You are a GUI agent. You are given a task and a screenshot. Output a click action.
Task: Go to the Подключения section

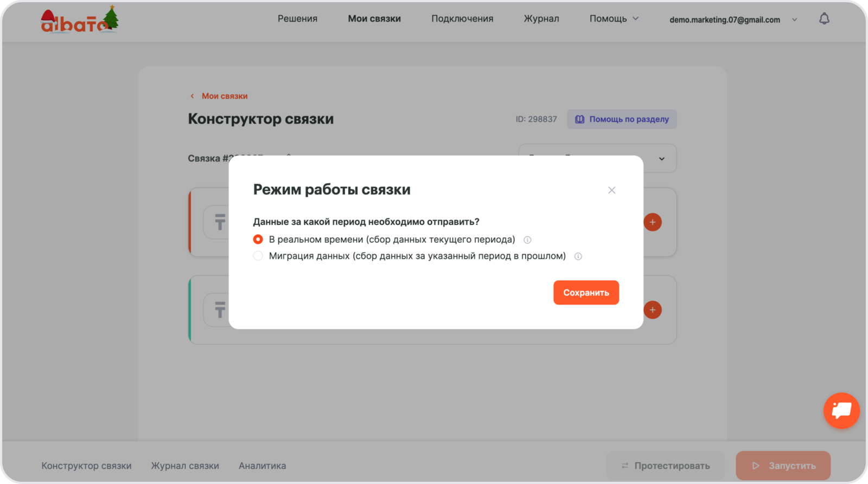click(462, 19)
